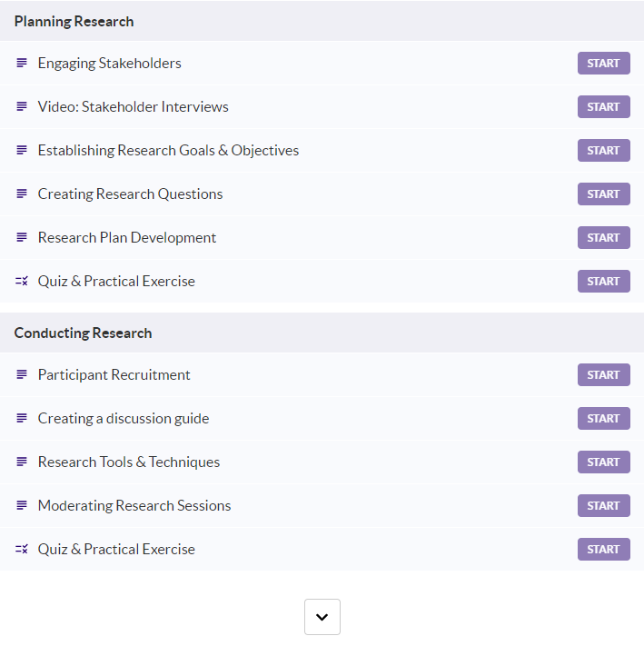Click the lesson icon beside Moderating Research Sessions

click(x=21, y=506)
